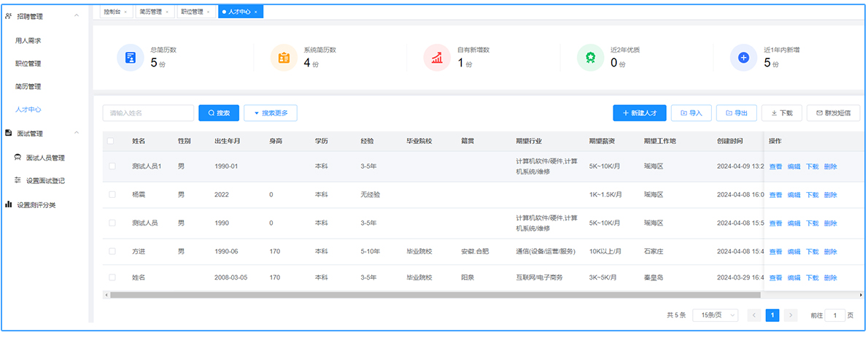Click the 自有新增数 red chart icon
Screen dimensions: 868x338
click(x=438, y=58)
